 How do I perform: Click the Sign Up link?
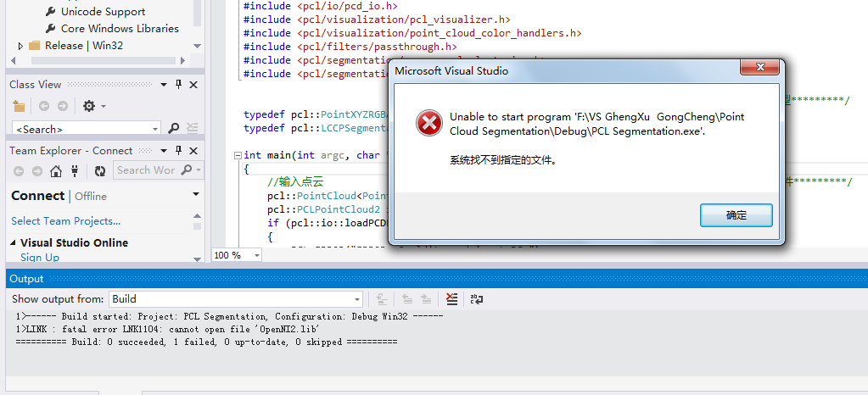(x=40, y=257)
